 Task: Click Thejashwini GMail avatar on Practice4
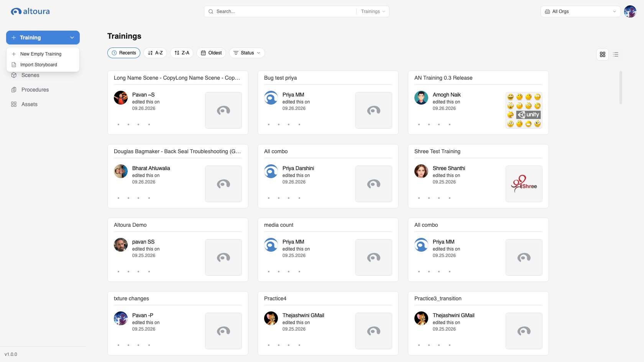(x=271, y=318)
